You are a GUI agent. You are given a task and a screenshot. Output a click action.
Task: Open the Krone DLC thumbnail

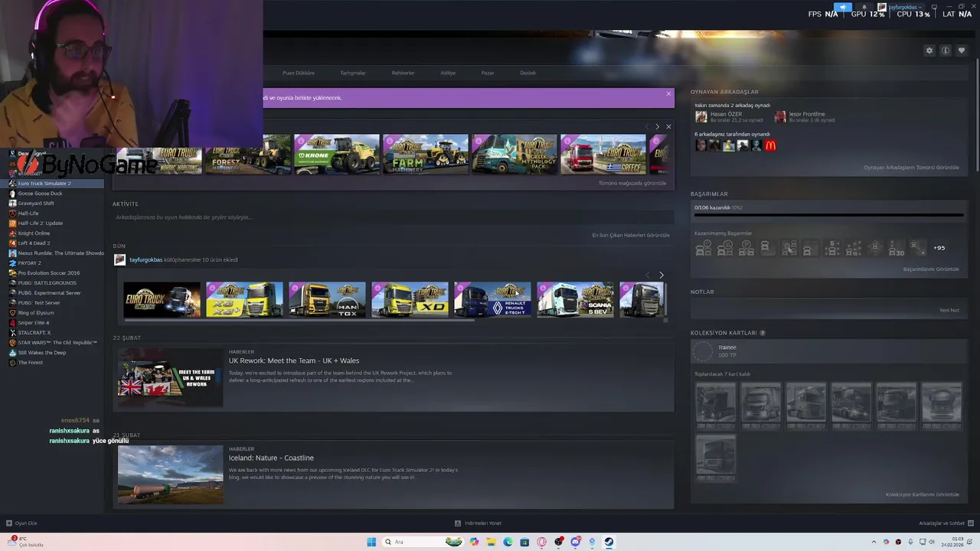[x=337, y=155]
